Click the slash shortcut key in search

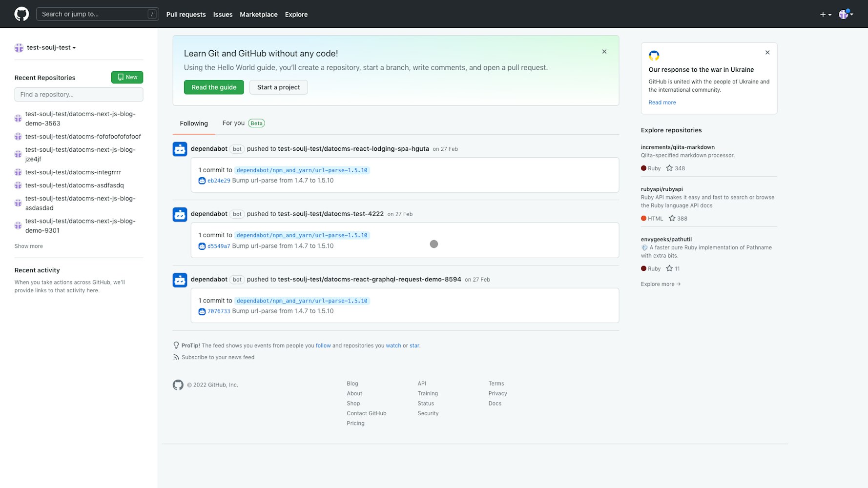click(152, 14)
